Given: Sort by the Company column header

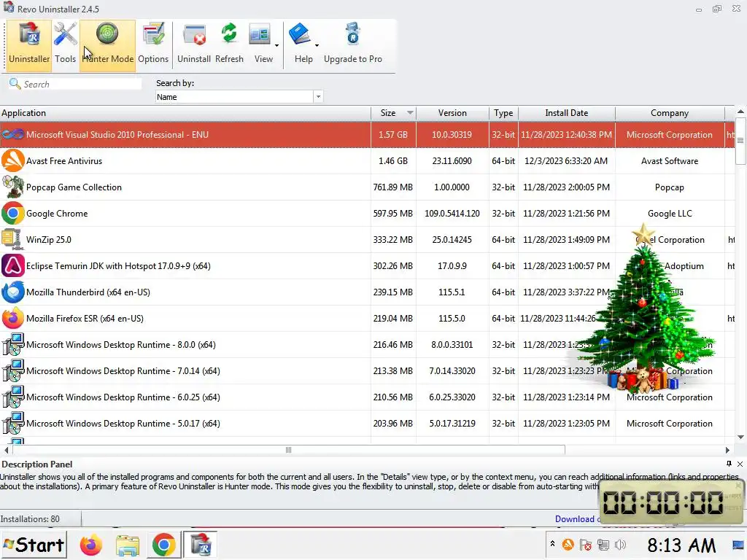Looking at the screenshot, I should click(670, 113).
